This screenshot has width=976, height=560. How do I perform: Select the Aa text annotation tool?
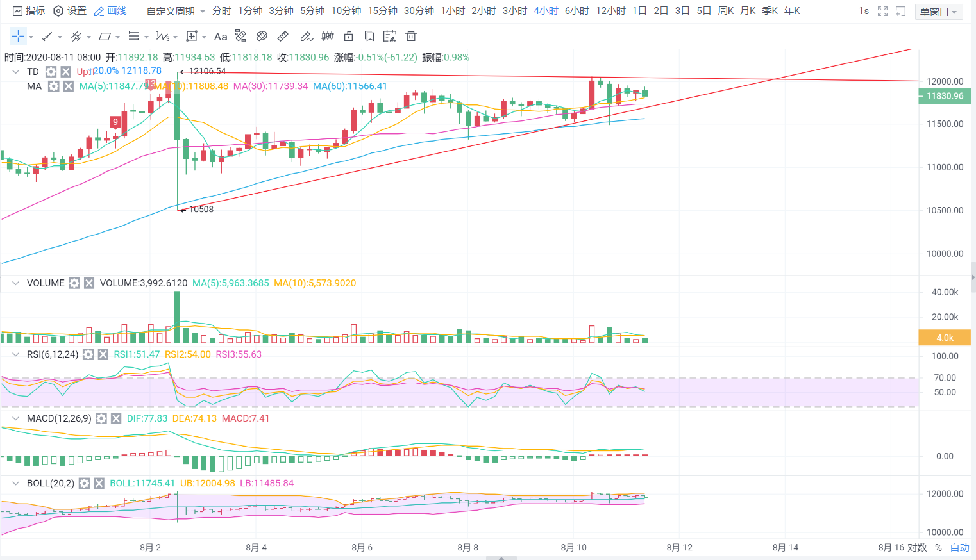[x=221, y=37]
